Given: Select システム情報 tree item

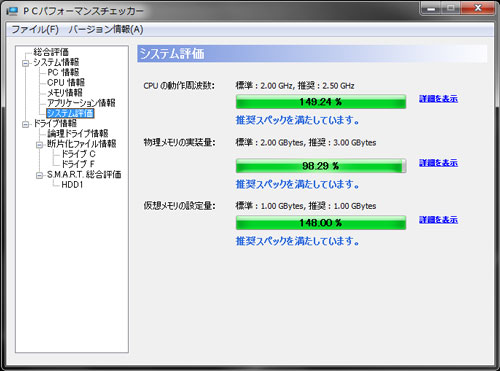Looking at the screenshot, I should (x=56, y=62).
